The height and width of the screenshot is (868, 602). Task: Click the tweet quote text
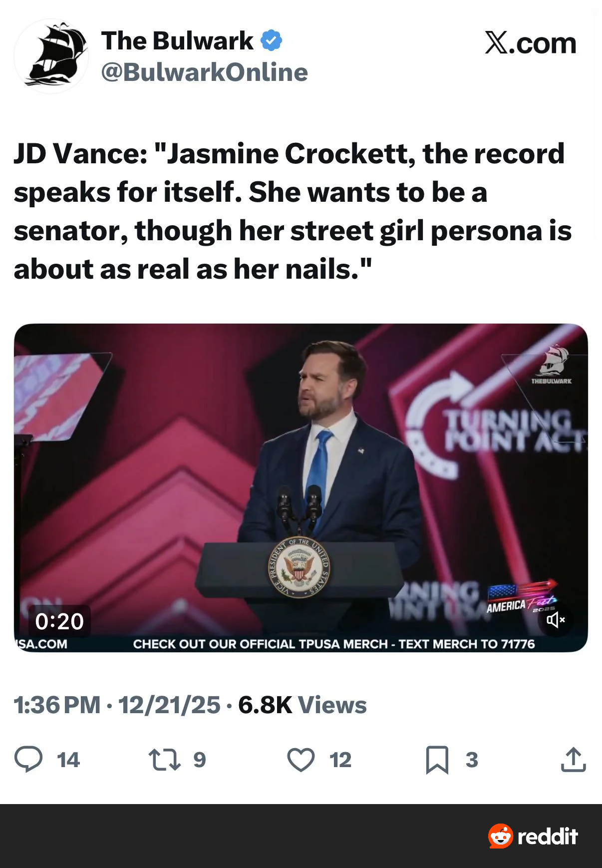click(x=290, y=211)
